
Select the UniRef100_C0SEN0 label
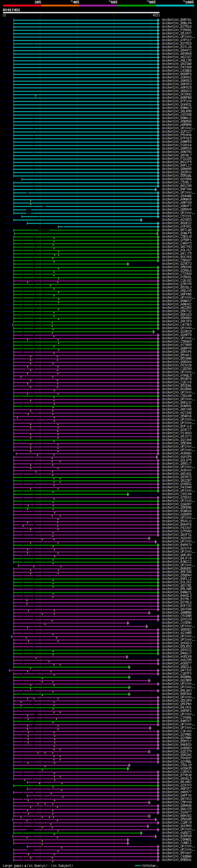(177, 623)
